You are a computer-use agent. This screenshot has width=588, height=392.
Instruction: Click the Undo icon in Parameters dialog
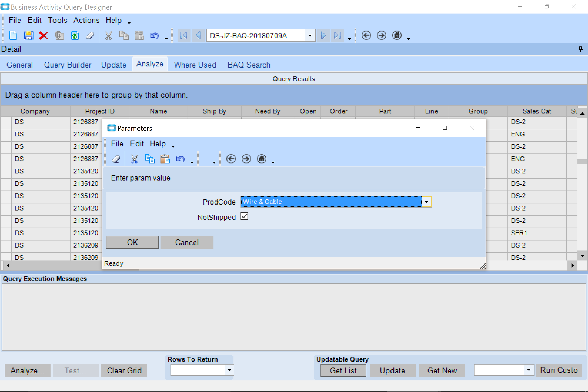(x=180, y=159)
